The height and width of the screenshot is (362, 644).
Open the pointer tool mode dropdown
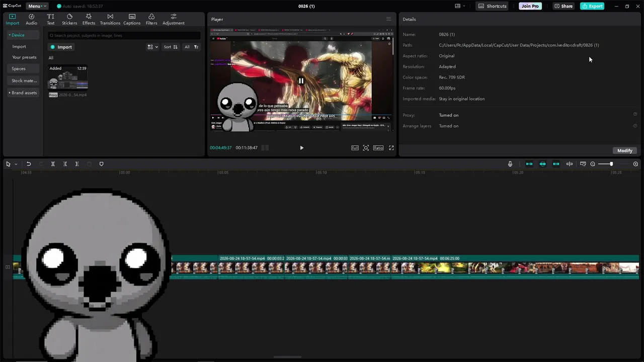[x=16, y=164]
